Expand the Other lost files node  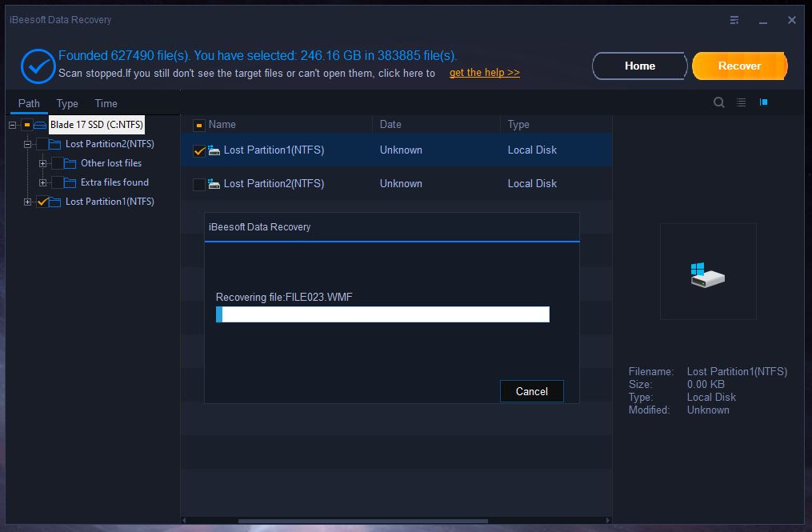(42, 163)
